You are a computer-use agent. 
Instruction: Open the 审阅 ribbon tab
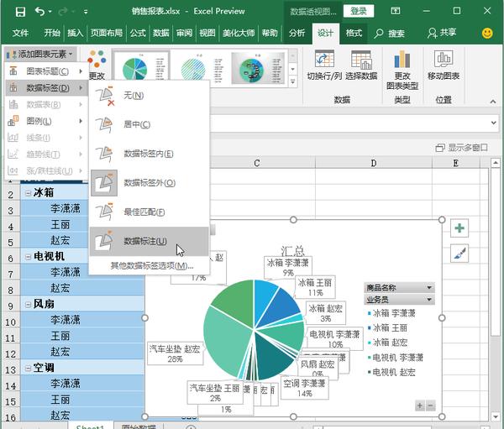[184, 33]
